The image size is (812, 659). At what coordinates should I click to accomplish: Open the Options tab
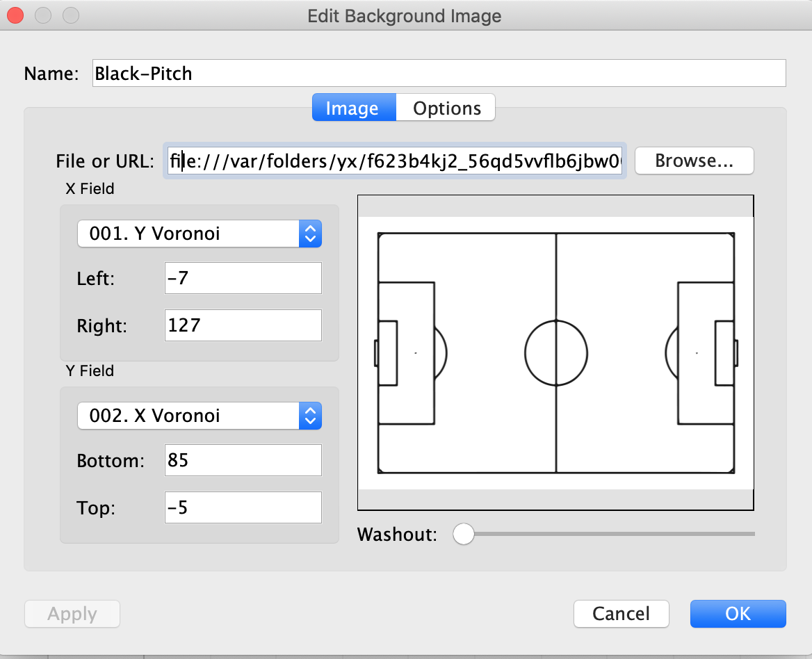[x=446, y=108]
